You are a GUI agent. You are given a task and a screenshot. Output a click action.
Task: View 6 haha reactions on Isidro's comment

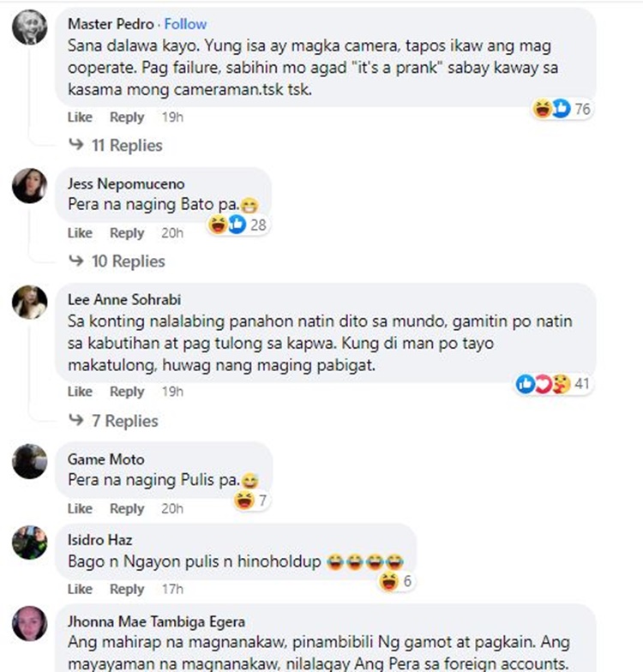pos(396,581)
